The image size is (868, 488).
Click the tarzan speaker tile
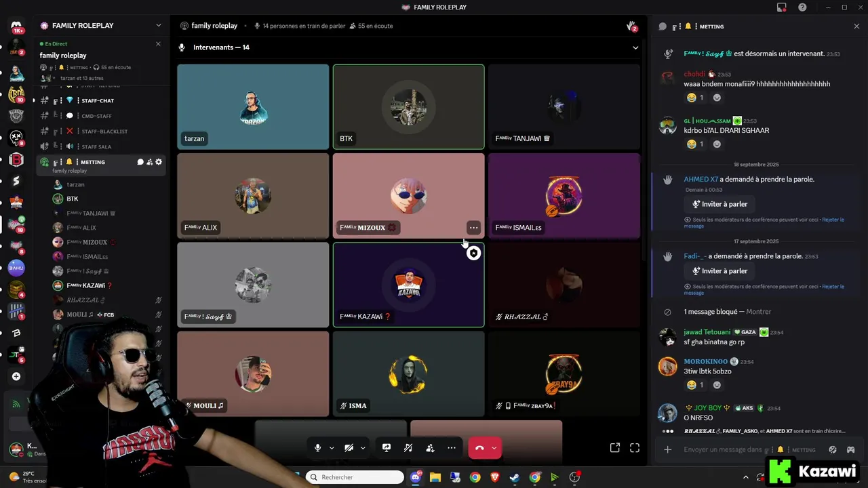(253, 107)
